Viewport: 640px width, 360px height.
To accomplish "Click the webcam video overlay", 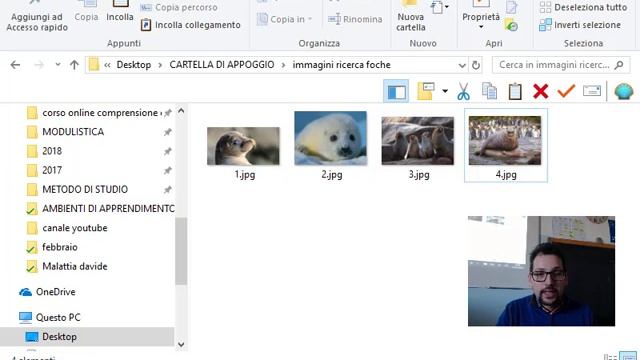I will point(541,271).
